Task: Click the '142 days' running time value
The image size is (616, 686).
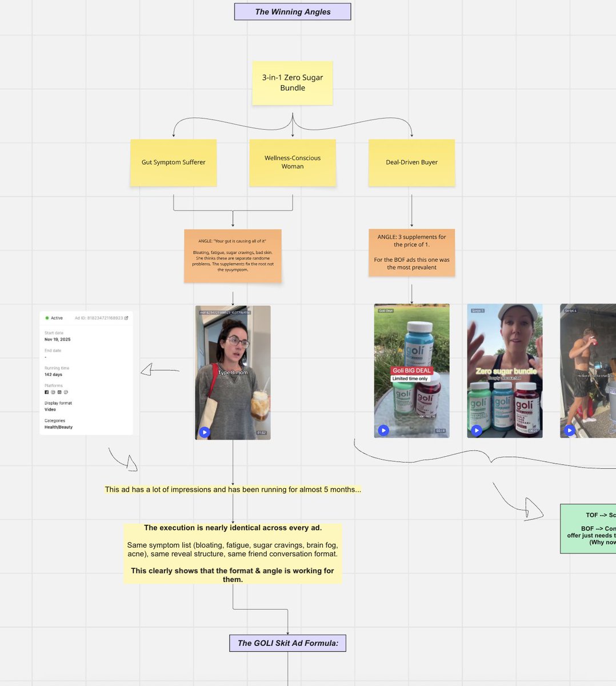Action: click(53, 374)
